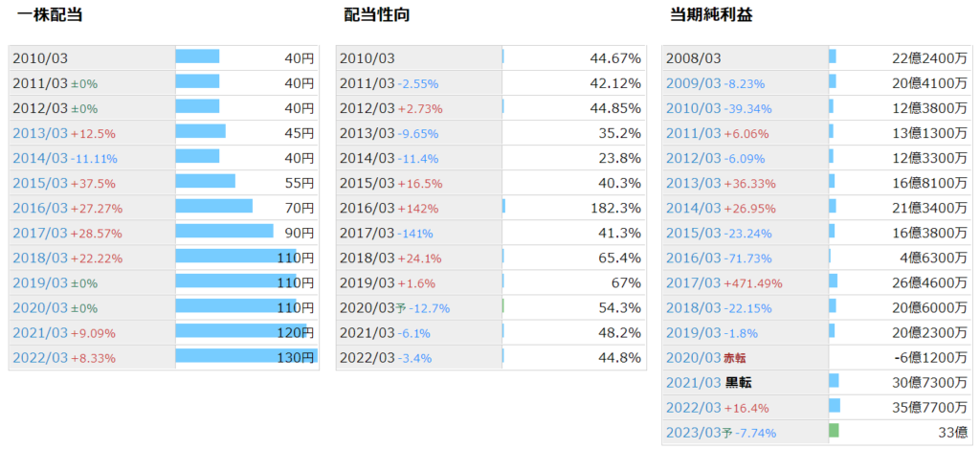The image size is (980, 449).
Task: Click the green forecast bar for 2023/03
Action: [x=834, y=430]
